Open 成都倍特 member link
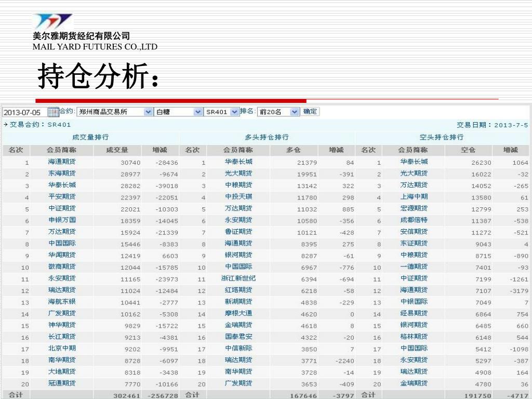The height and width of the screenshot is (399, 532). (414, 220)
